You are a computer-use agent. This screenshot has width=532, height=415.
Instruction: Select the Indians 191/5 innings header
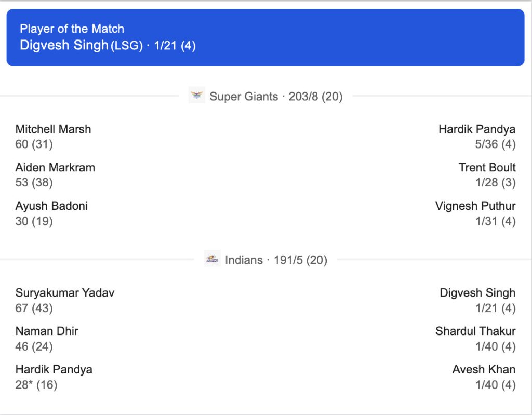pos(276,260)
